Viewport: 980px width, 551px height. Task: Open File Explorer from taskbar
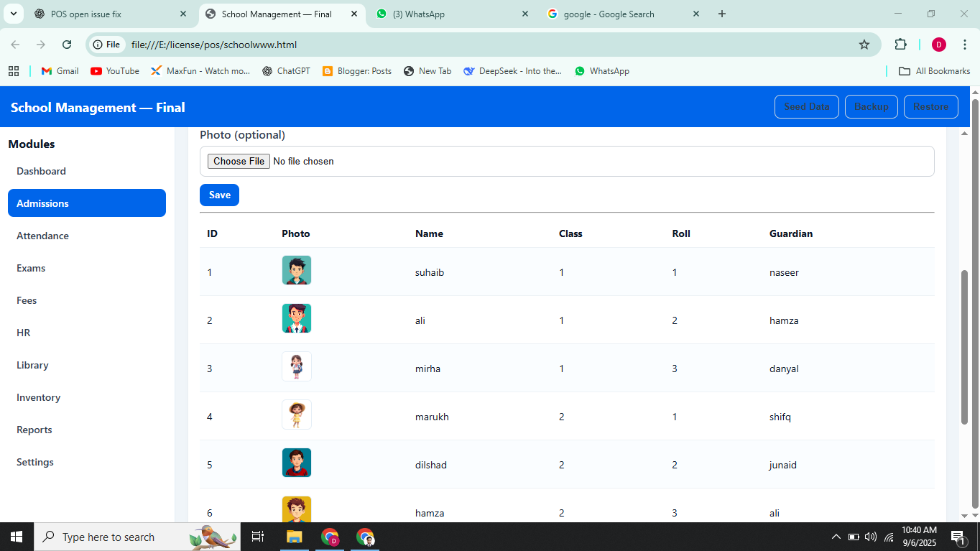[294, 537]
